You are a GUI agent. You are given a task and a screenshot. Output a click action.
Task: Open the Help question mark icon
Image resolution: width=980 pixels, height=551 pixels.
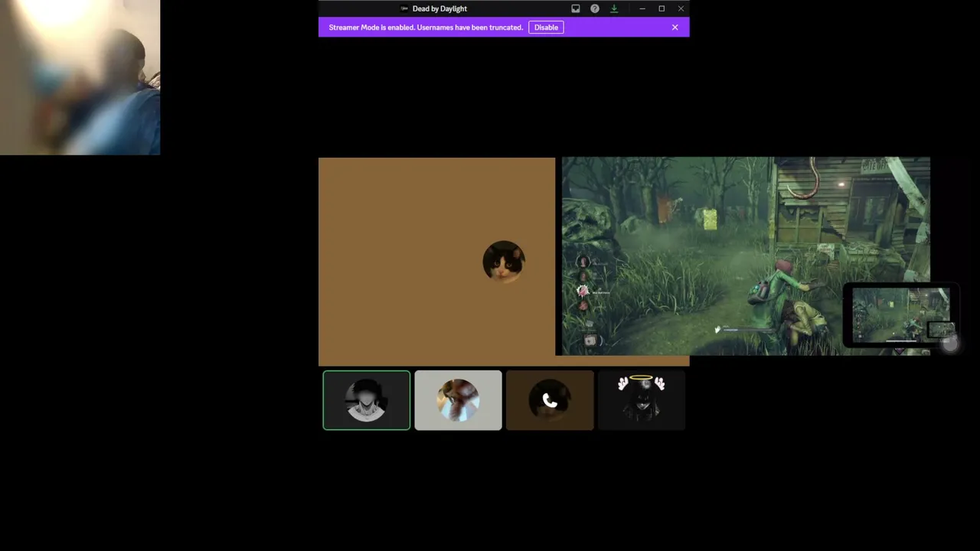pos(595,8)
